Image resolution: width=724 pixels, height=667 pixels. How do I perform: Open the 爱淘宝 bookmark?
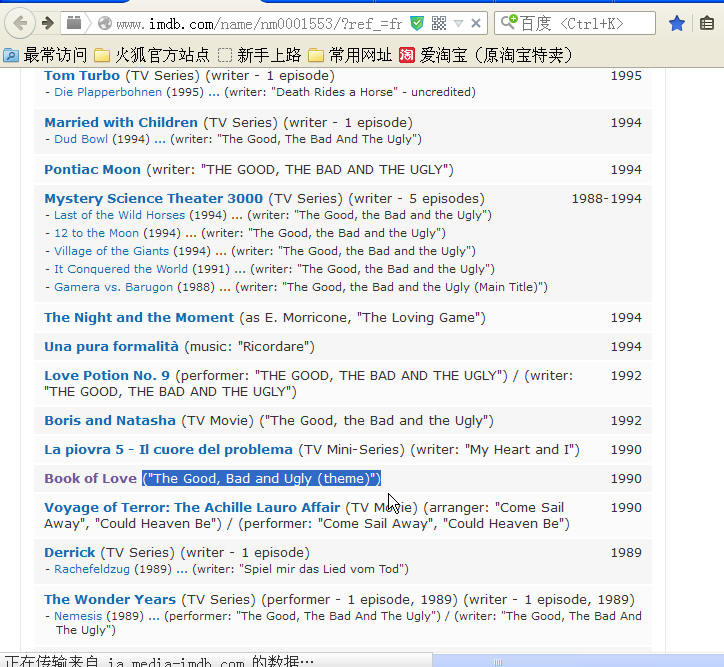[486, 55]
